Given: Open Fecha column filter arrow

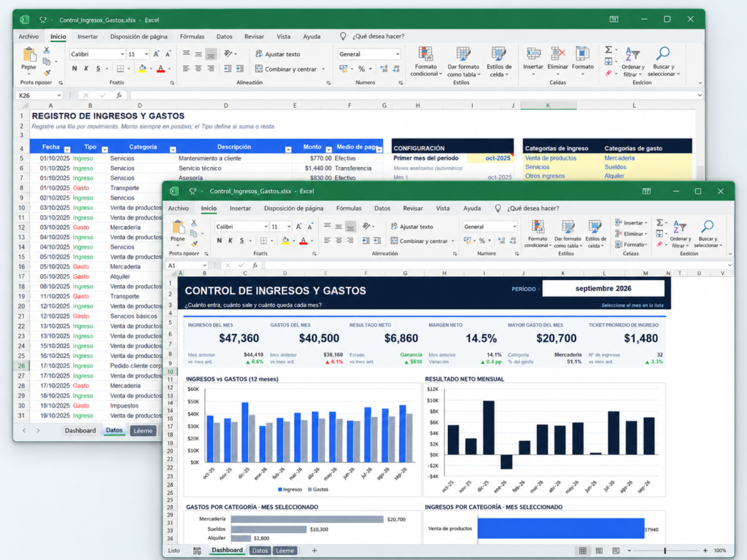Looking at the screenshot, I should click(67, 149).
